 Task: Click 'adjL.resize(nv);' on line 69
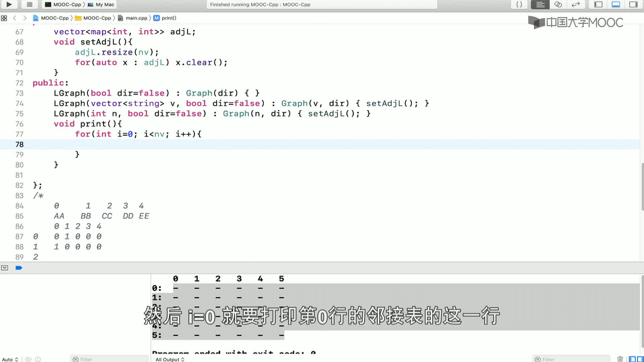tap(117, 52)
